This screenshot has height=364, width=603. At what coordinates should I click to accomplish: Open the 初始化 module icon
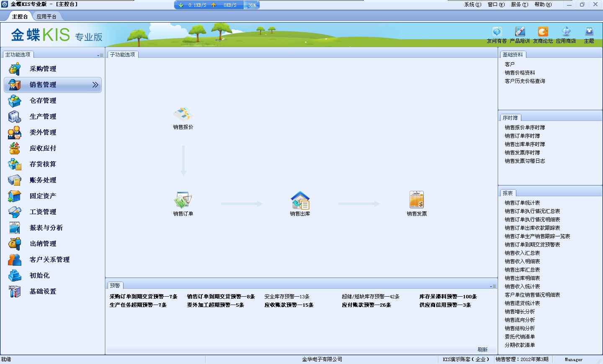(15, 276)
